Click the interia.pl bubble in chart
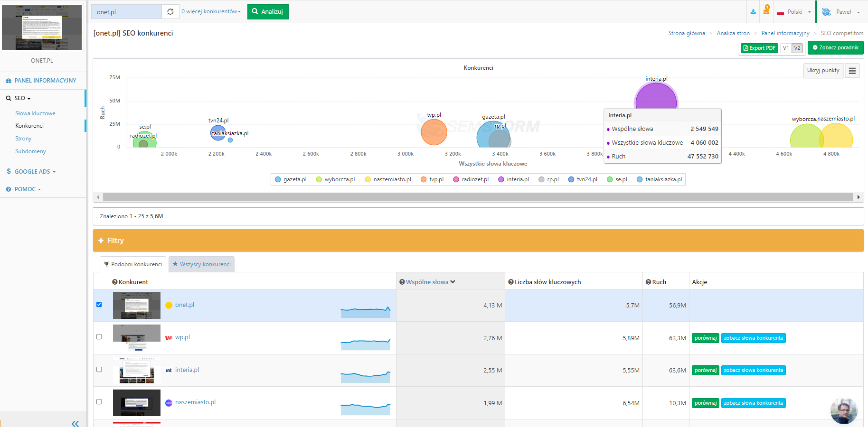Image resolution: width=868 pixels, height=427 pixels. (656, 96)
